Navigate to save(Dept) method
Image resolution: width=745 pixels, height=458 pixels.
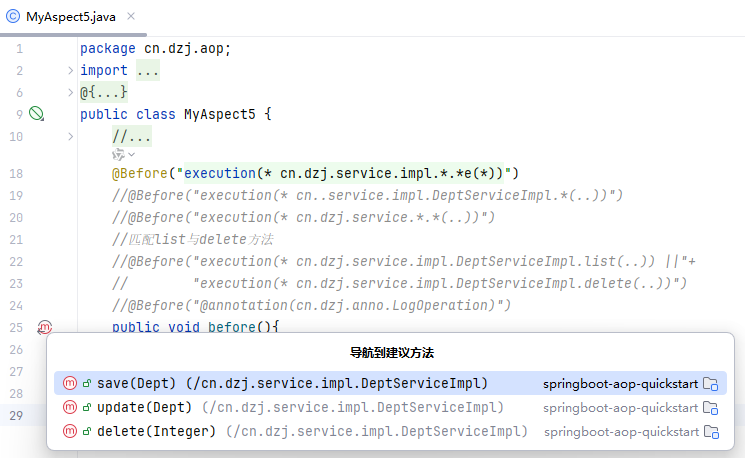pos(292,383)
